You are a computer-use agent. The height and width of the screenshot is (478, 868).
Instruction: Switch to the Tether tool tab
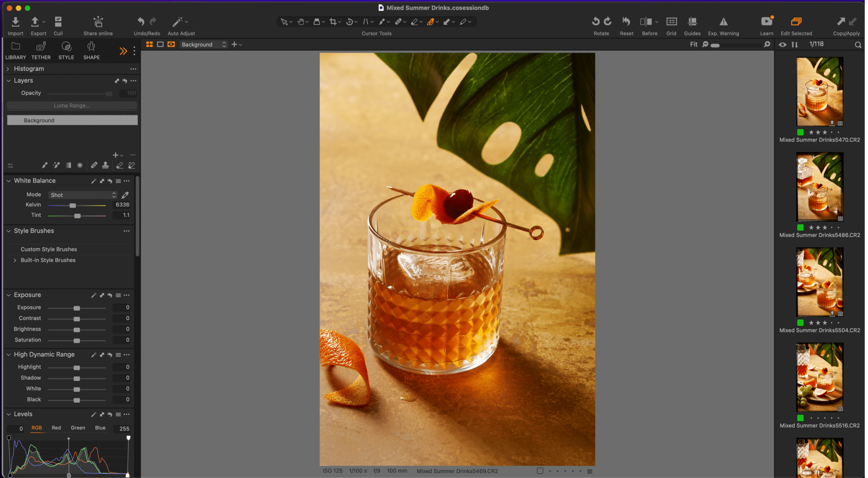point(41,50)
